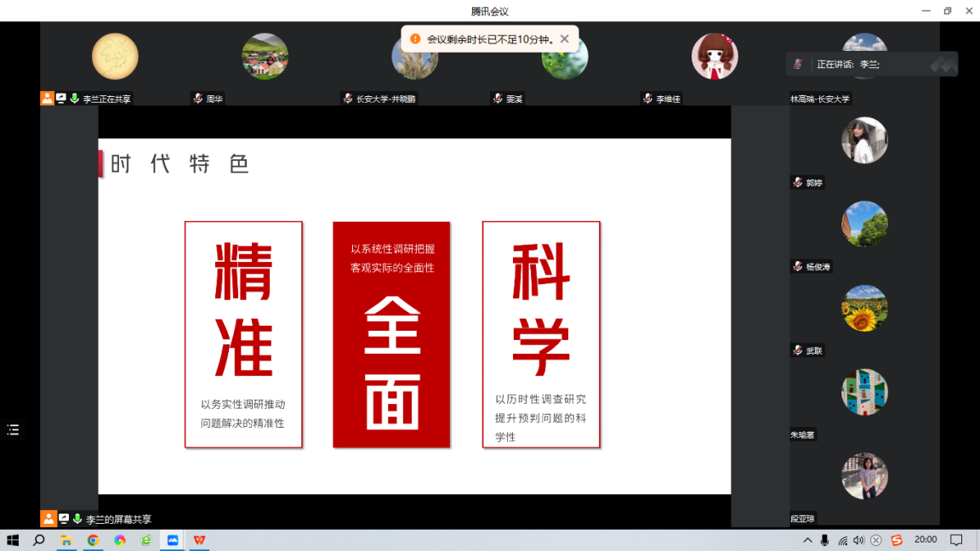Click the Sogou input method tray icon
980x551 pixels.
point(897,540)
